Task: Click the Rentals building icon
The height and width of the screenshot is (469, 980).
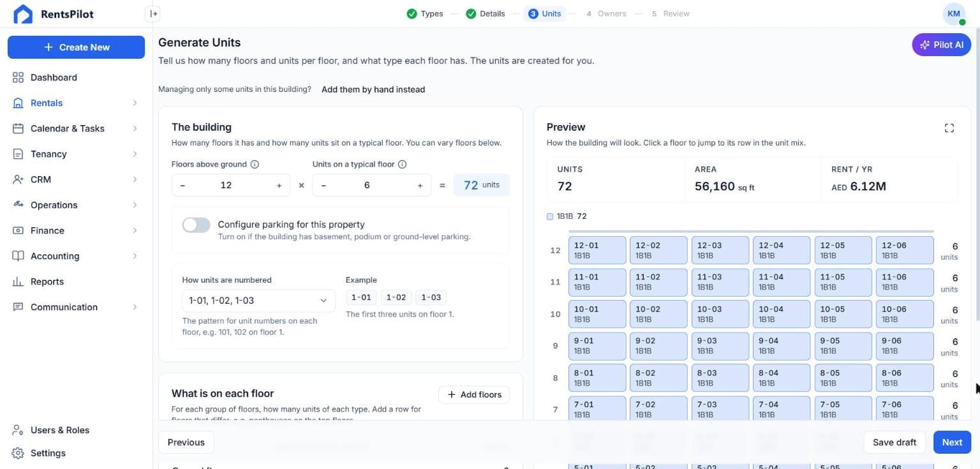Action: pyautogui.click(x=18, y=103)
